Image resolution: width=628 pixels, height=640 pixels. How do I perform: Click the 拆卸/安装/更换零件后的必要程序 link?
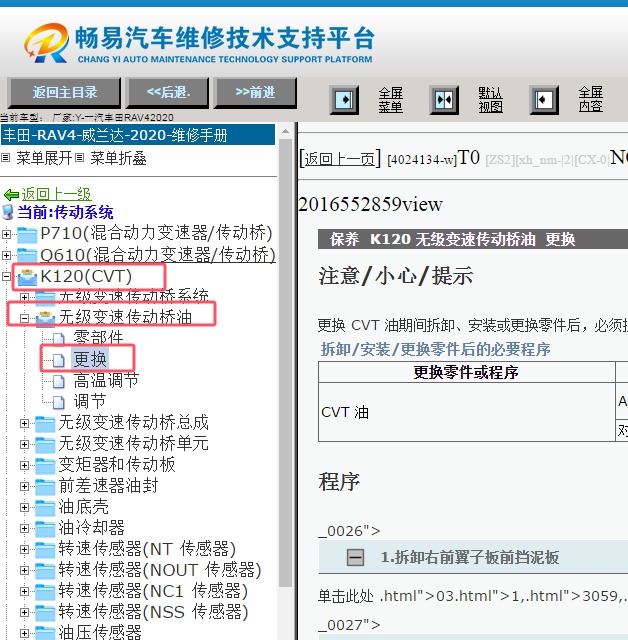pyautogui.click(x=435, y=349)
